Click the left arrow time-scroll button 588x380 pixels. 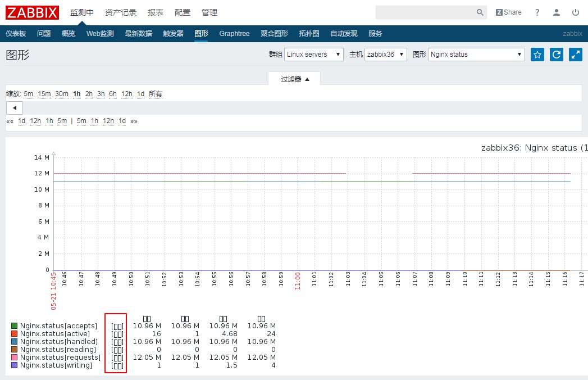pos(15,107)
